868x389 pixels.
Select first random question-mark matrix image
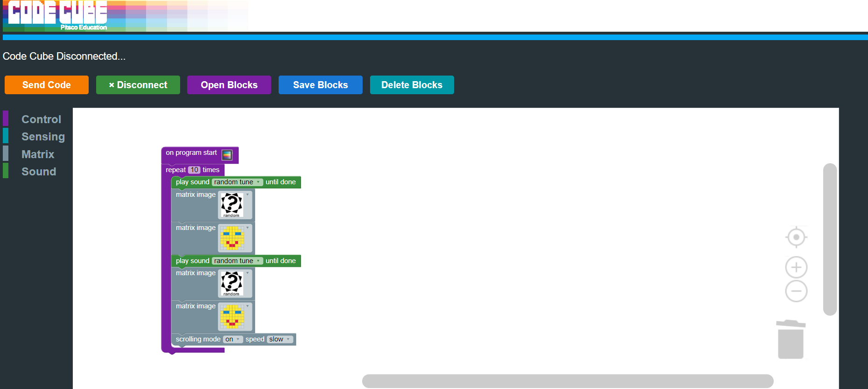pyautogui.click(x=235, y=205)
